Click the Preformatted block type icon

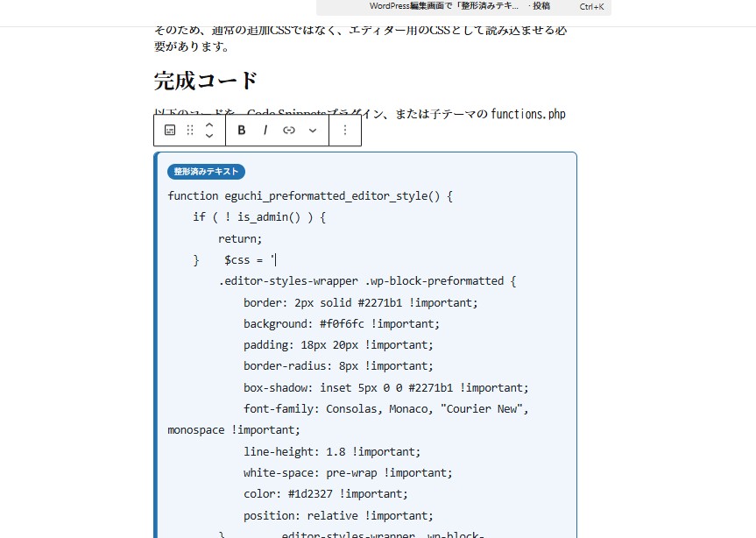170,130
